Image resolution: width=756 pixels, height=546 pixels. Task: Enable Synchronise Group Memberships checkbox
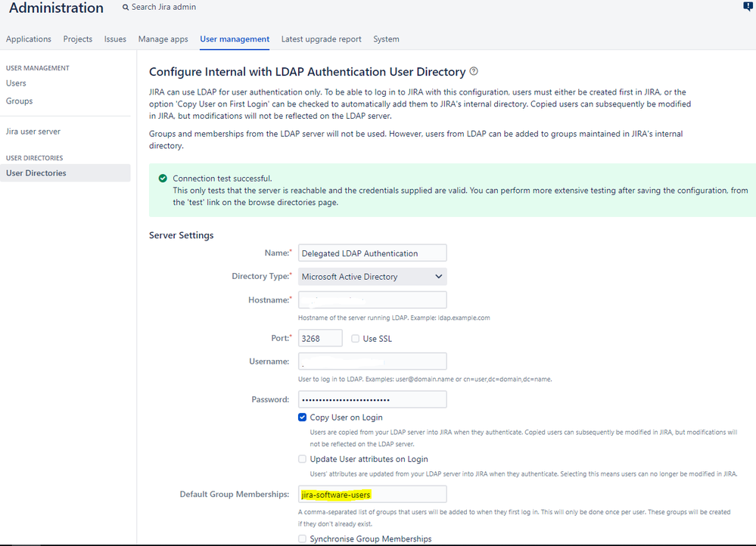(x=302, y=538)
